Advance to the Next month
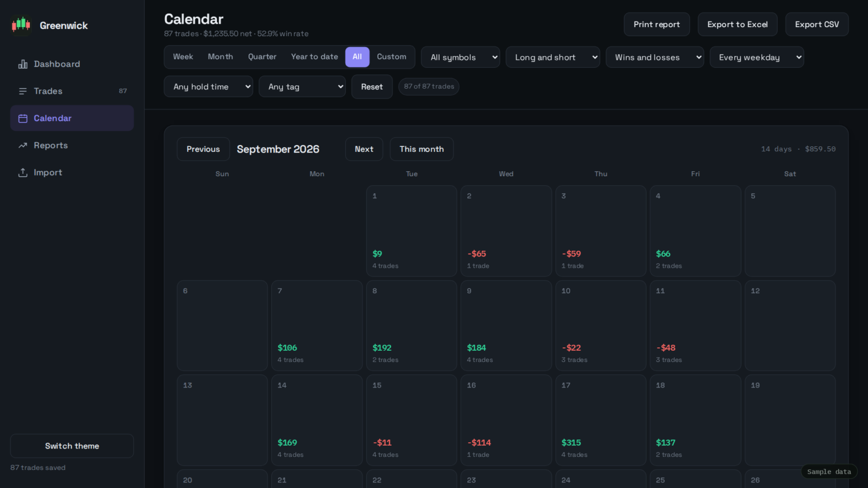Viewport: 868px width, 488px height. 364,149
